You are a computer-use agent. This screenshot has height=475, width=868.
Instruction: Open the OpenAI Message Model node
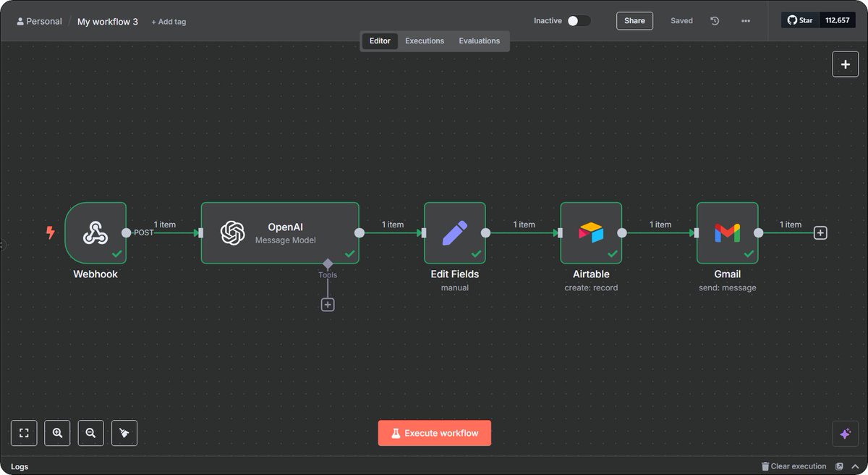tap(280, 233)
